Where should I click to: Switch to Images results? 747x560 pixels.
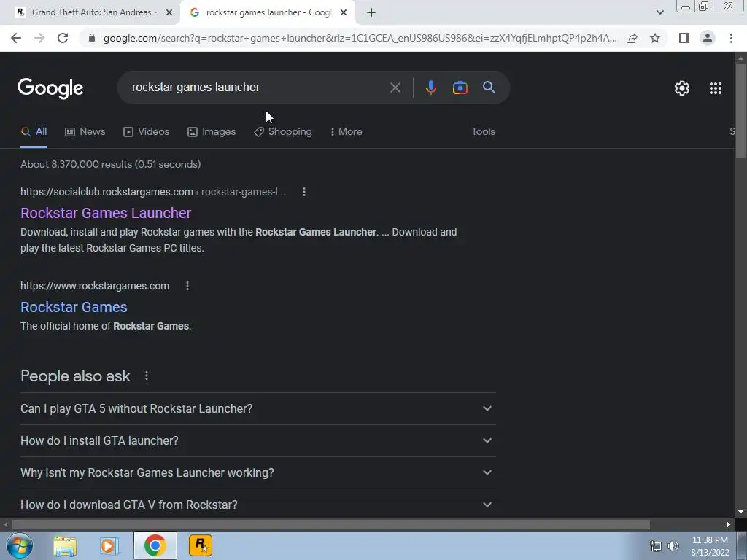click(212, 132)
